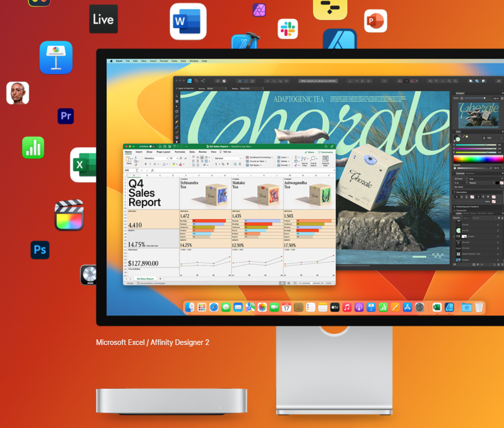
Task: Open the Arial font dropdown in Character panel
Action: point(485,179)
